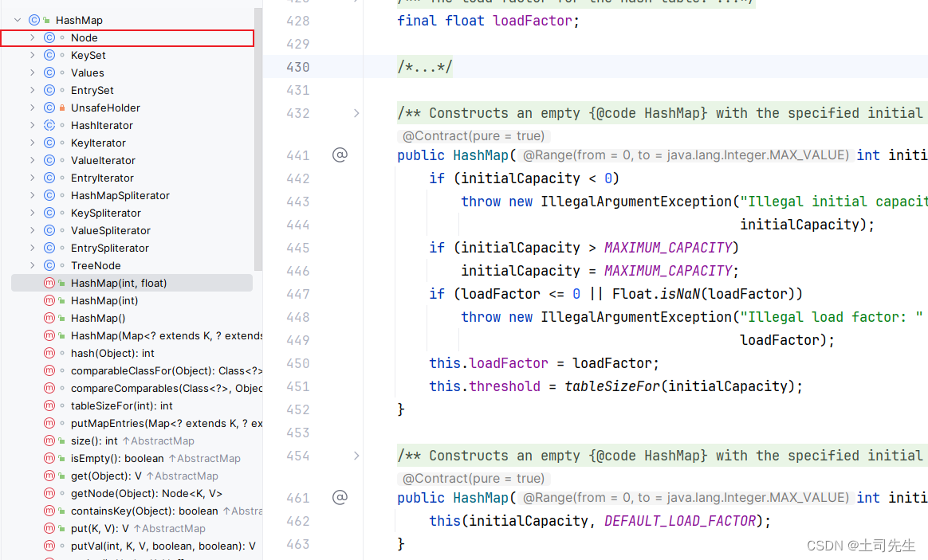Click the gutter @ annotation icon on line 441
928x560 pixels.
(x=340, y=155)
